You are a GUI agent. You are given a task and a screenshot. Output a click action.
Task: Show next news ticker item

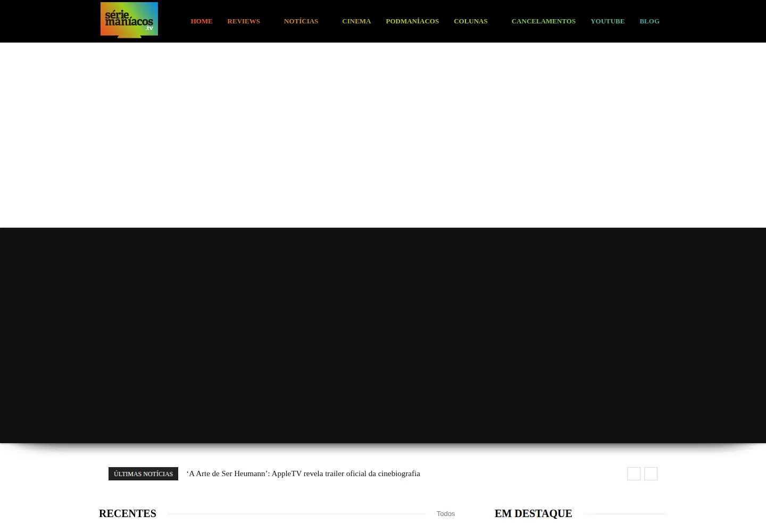[x=651, y=473]
